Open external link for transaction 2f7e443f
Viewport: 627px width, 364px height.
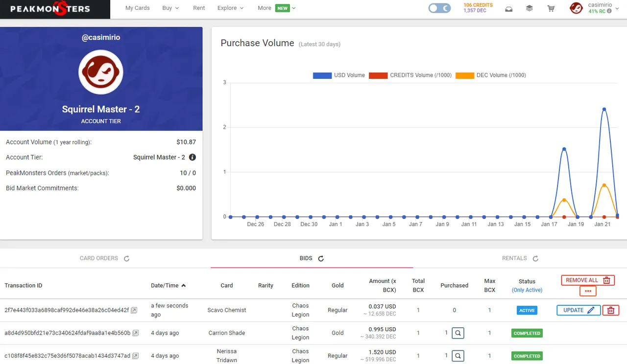pos(134,310)
